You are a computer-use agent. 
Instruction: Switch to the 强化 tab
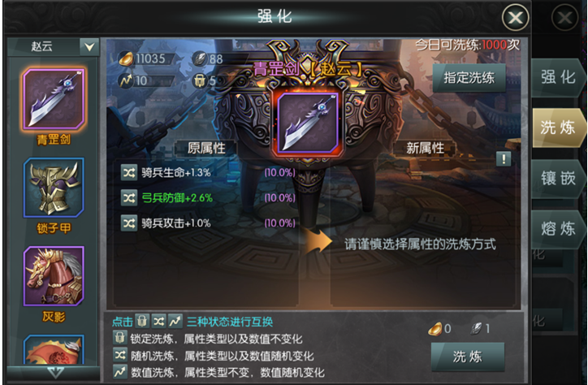pos(558,78)
